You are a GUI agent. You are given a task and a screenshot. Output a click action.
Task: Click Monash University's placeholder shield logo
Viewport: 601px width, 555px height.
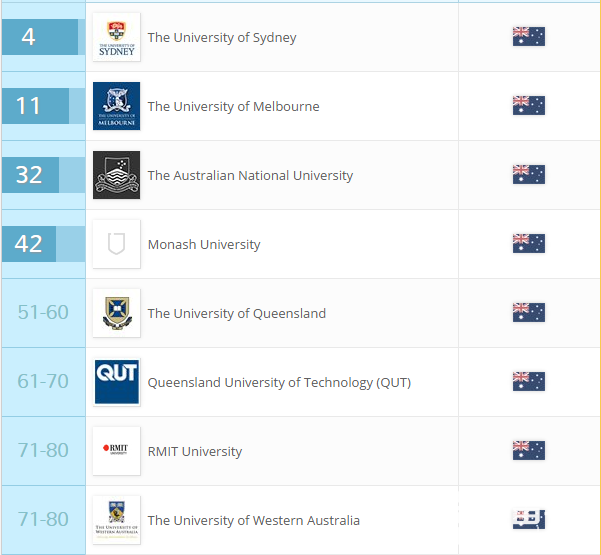tap(117, 244)
